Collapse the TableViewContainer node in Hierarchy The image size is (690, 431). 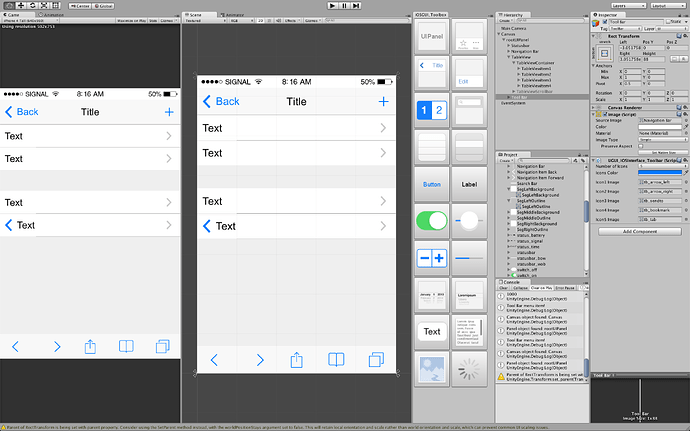pos(514,63)
